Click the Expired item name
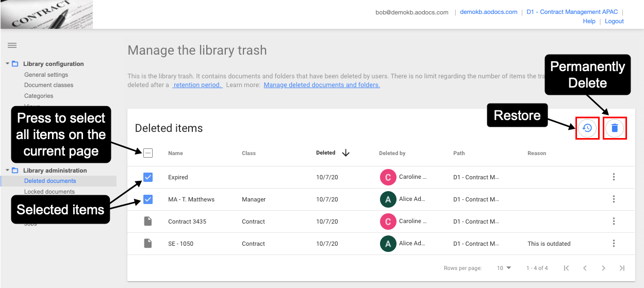 coord(178,177)
